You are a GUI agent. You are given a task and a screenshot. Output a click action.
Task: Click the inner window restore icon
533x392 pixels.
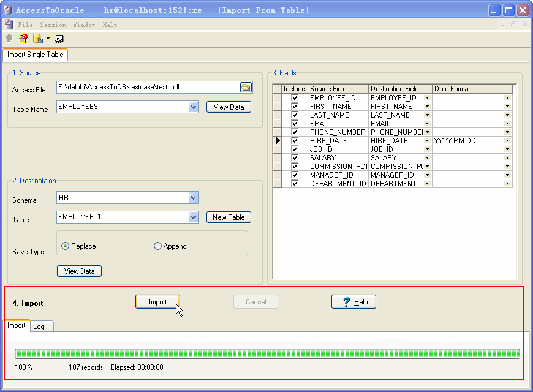pos(513,24)
